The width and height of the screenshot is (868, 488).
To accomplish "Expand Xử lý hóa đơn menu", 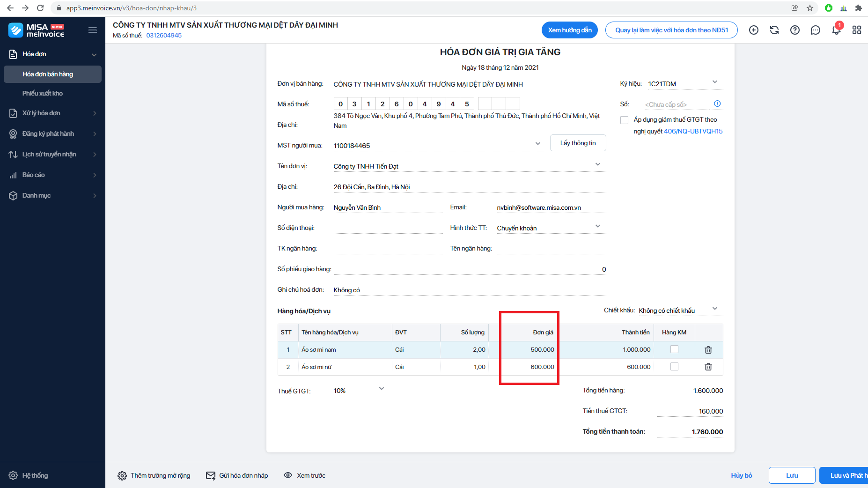I will tap(52, 113).
